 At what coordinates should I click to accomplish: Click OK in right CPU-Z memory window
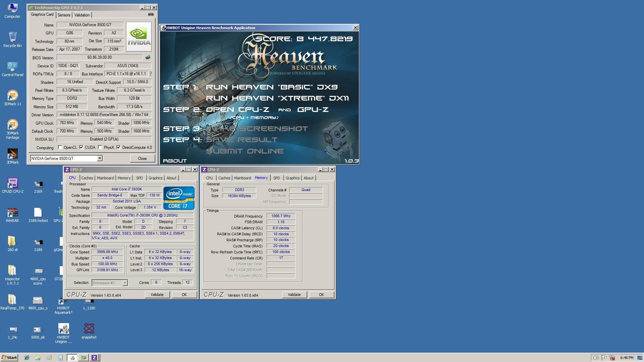coord(321,295)
